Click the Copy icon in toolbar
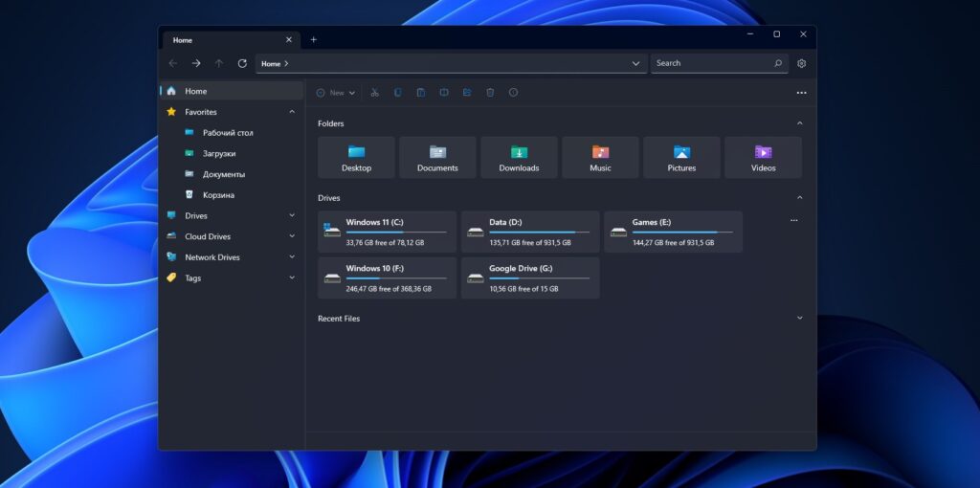This screenshot has width=980, height=488. click(x=397, y=93)
